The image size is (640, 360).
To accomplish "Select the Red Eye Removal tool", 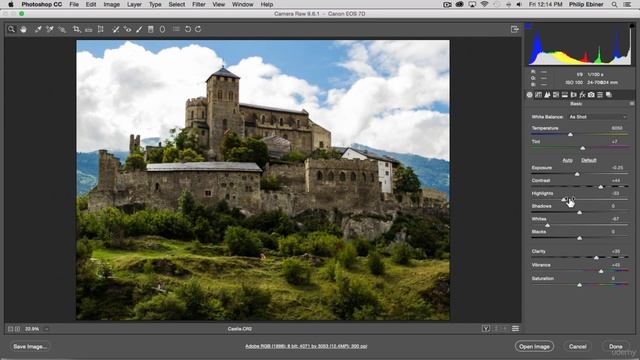I will (127, 29).
